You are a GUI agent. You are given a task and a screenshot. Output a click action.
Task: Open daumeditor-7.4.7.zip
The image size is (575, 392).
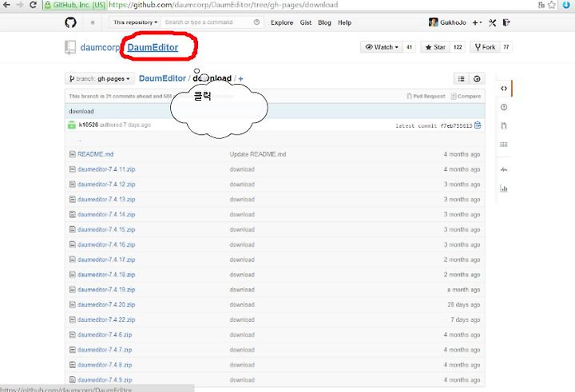tap(105, 350)
